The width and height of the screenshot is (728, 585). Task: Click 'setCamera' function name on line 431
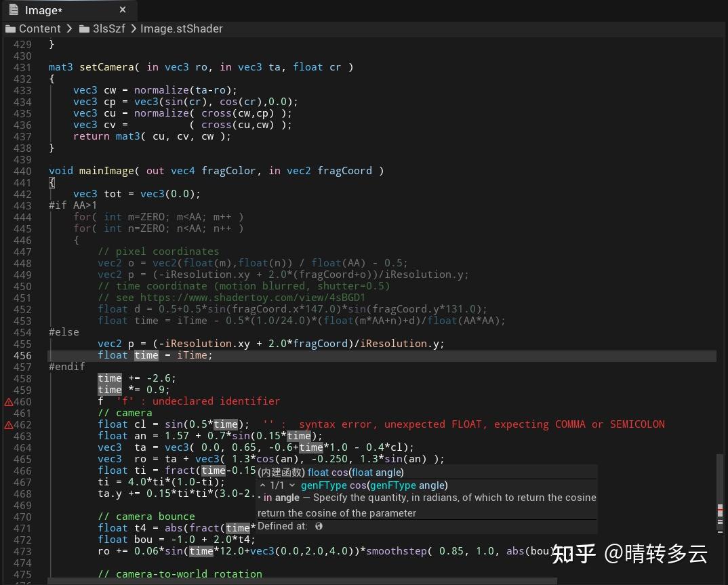(107, 67)
